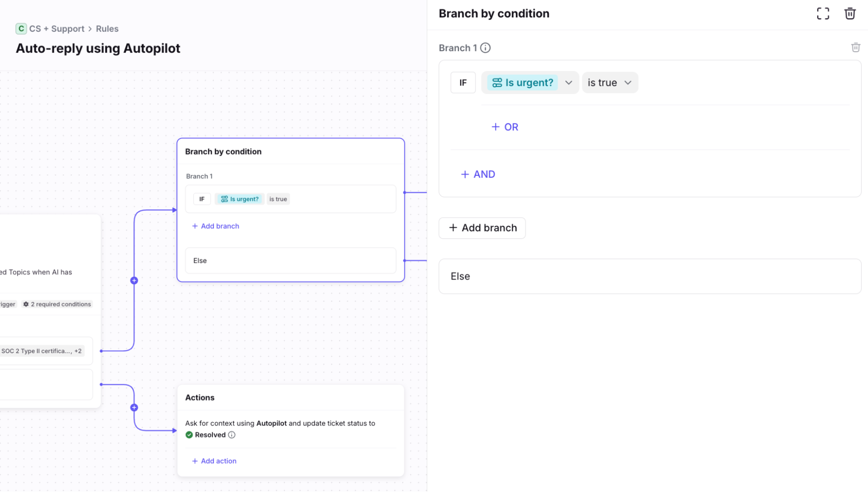Viewport: 868px width, 492px height.
Task: Click the plus node on upper connector
Action: 134,281
